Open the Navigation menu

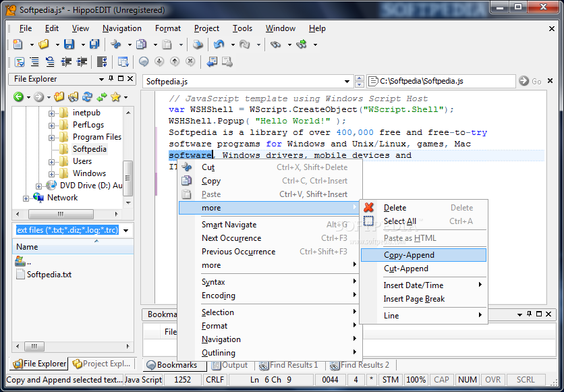tap(122, 28)
